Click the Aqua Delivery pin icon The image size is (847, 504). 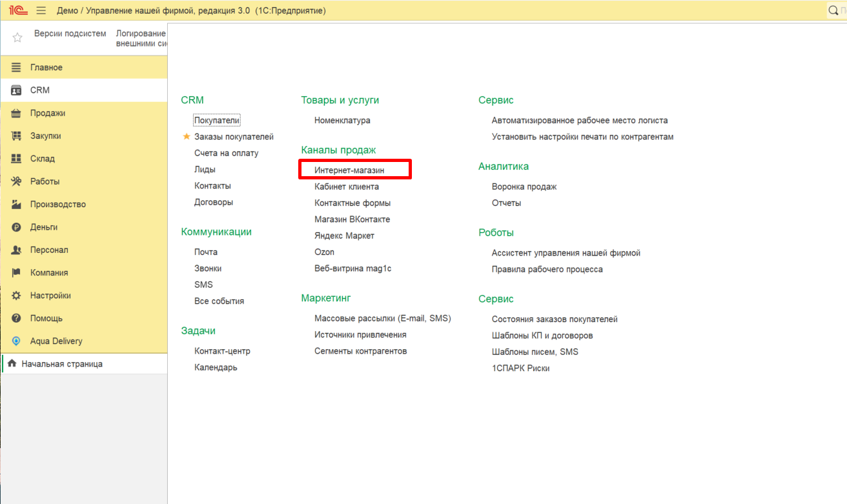coord(16,341)
